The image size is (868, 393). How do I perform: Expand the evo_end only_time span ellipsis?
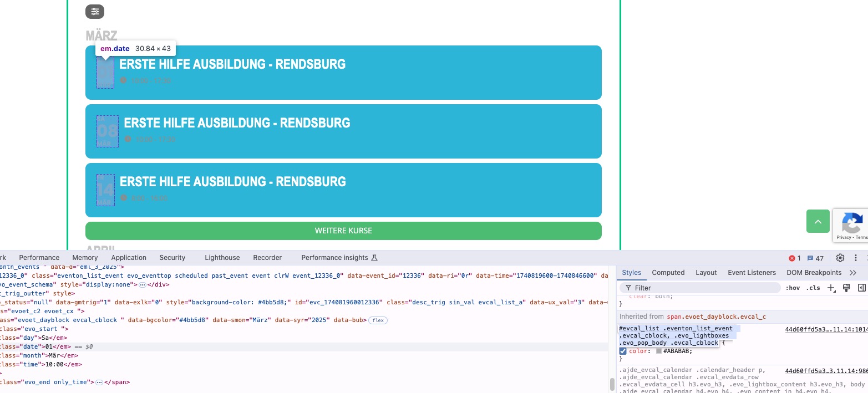(x=99, y=382)
